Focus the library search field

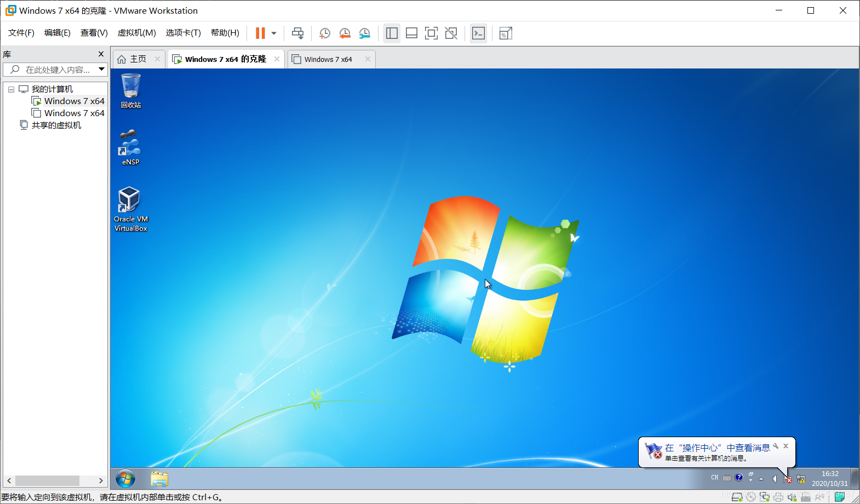point(55,70)
